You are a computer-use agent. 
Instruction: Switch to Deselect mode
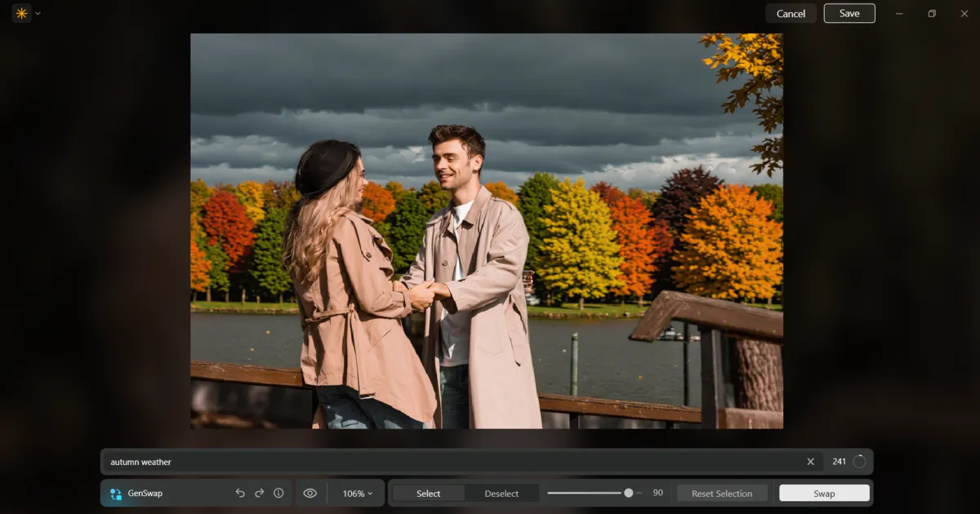pyautogui.click(x=501, y=493)
